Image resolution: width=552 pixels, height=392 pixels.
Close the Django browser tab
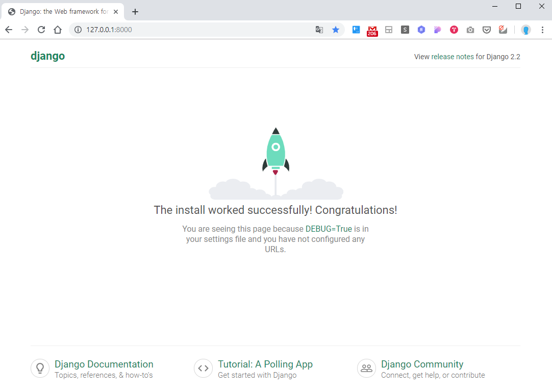116,12
